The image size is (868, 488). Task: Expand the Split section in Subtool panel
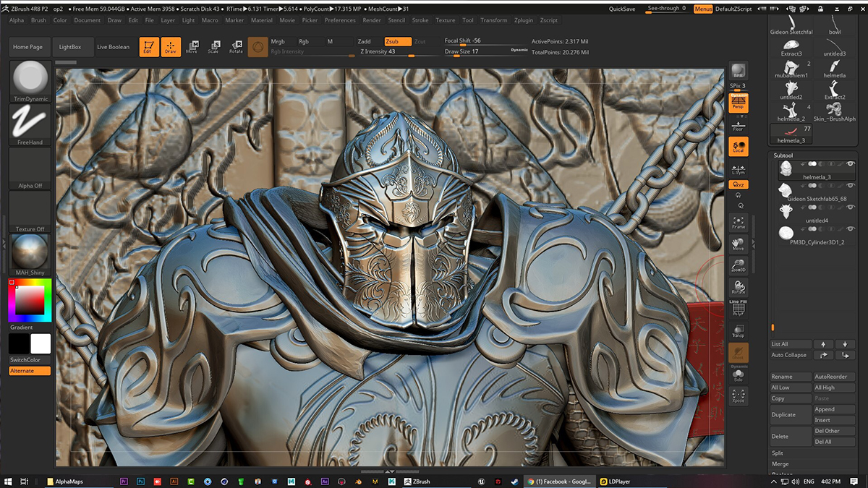coord(778,453)
